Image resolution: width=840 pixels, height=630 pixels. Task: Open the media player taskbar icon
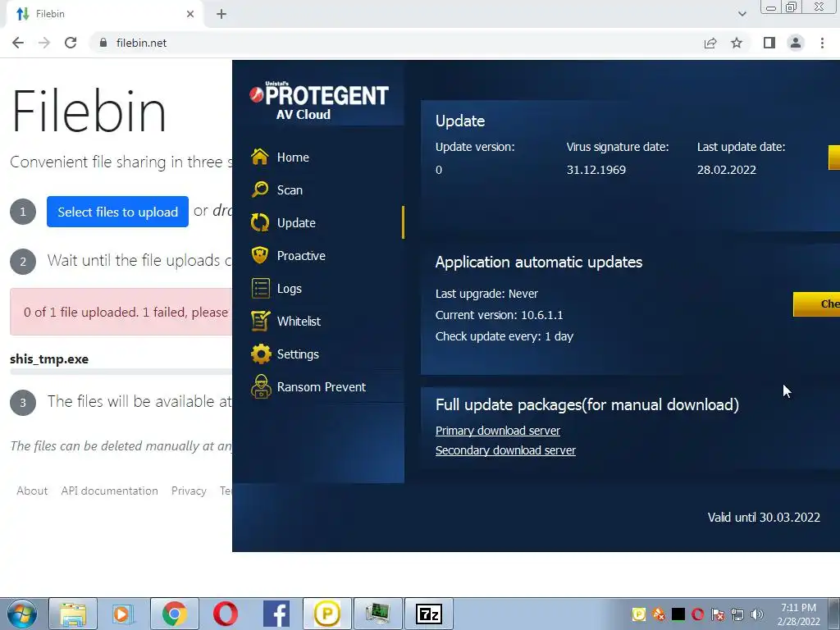[x=123, y=614]
